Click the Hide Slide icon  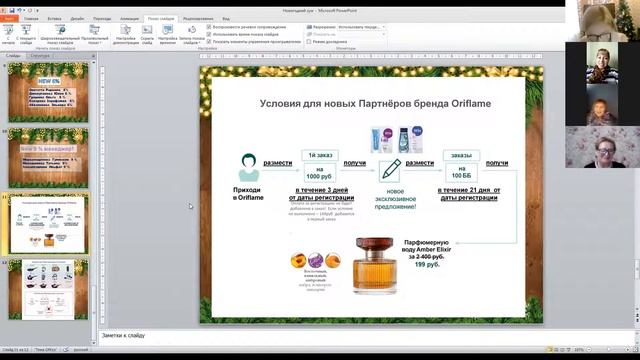coord(147,30)
